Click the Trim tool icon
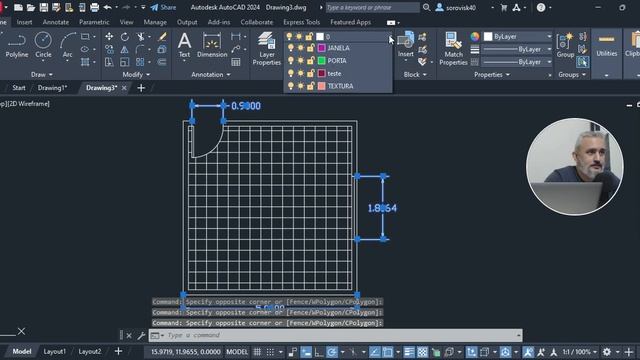 [140, 37]
